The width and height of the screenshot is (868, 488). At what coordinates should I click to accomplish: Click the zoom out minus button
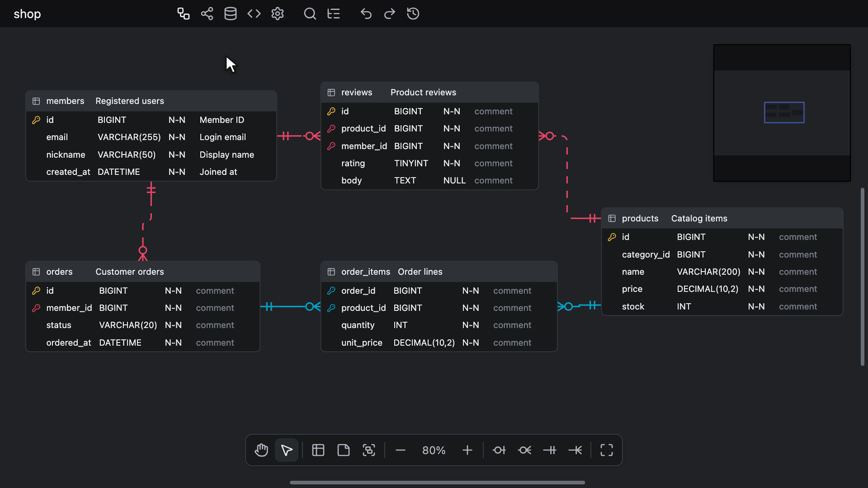401,450
